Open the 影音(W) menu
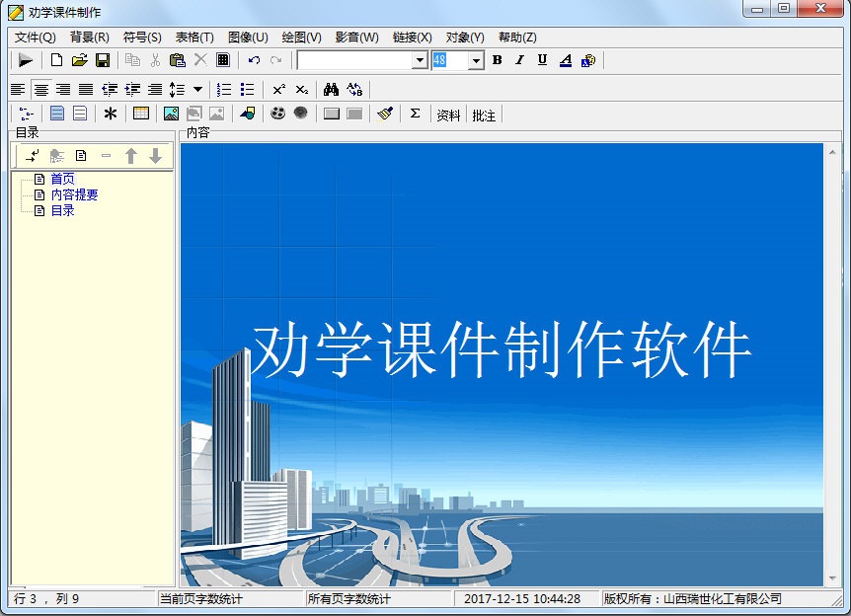 [357, 37]
